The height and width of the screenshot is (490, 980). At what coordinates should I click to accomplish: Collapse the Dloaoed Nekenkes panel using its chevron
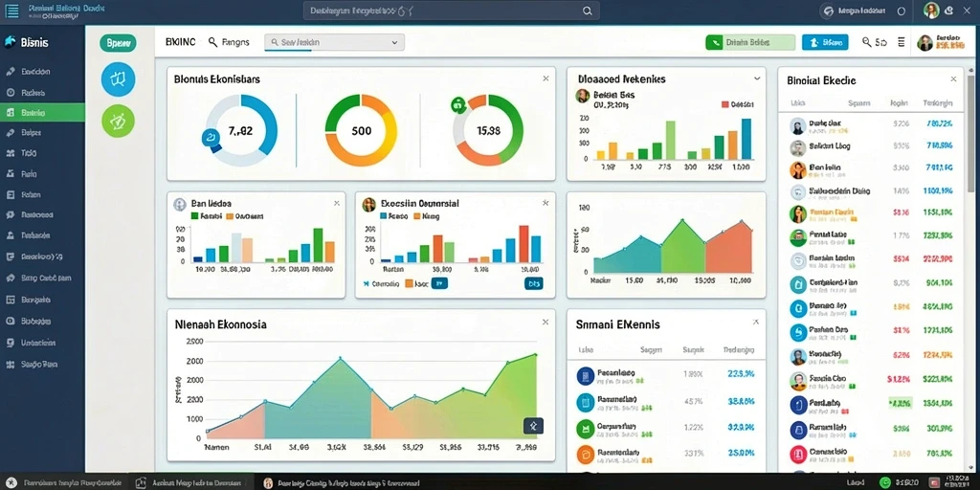click(757, 78)
